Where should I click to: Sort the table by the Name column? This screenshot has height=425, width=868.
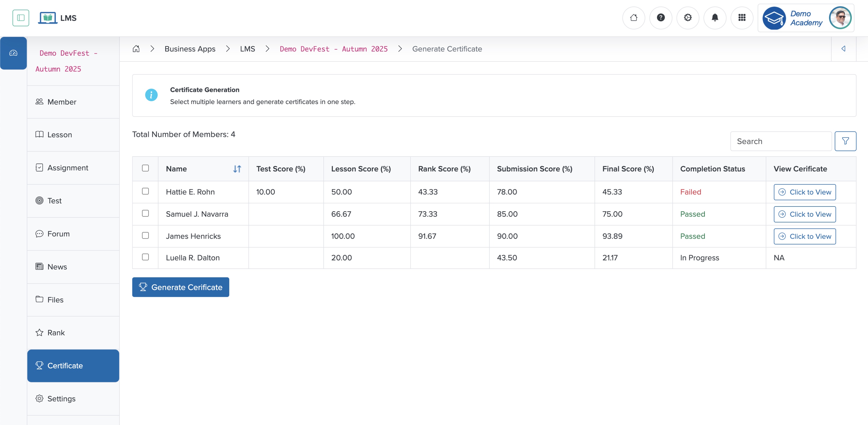(x=237, y=169)
